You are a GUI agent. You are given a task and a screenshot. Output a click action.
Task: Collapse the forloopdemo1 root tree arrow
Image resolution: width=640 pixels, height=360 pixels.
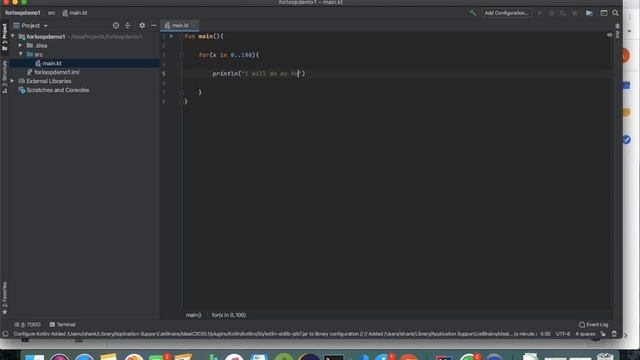coord(13,36)
